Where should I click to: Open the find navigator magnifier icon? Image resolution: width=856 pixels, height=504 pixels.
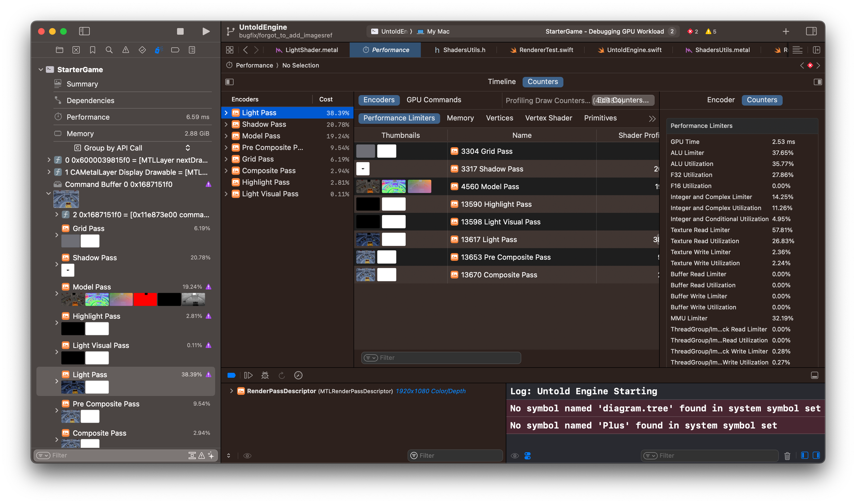point(109,50)
